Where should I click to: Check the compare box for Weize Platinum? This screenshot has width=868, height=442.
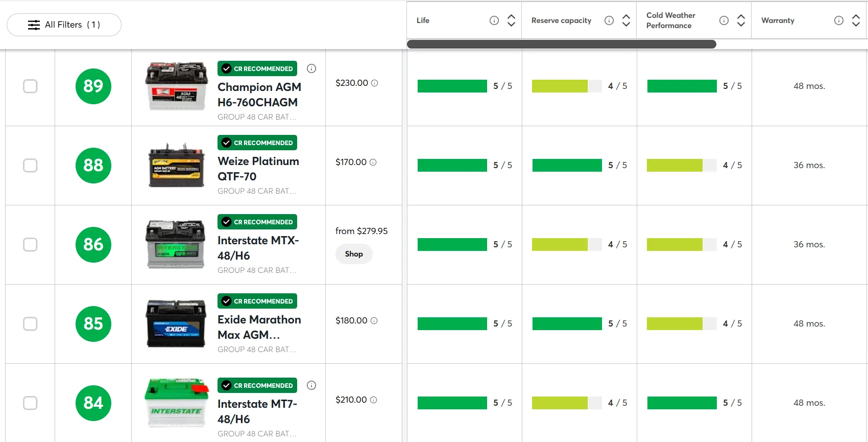[30, 165]
